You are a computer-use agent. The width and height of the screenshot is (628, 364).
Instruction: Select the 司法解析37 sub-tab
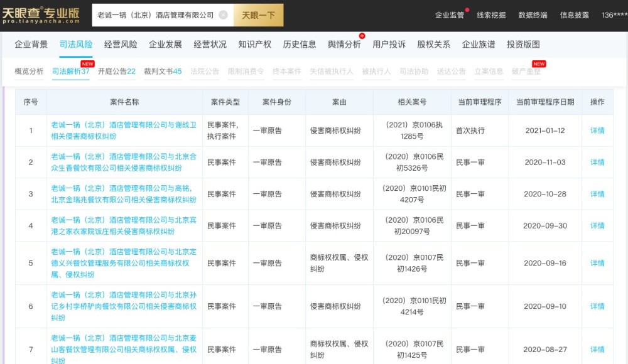(71, 72)
